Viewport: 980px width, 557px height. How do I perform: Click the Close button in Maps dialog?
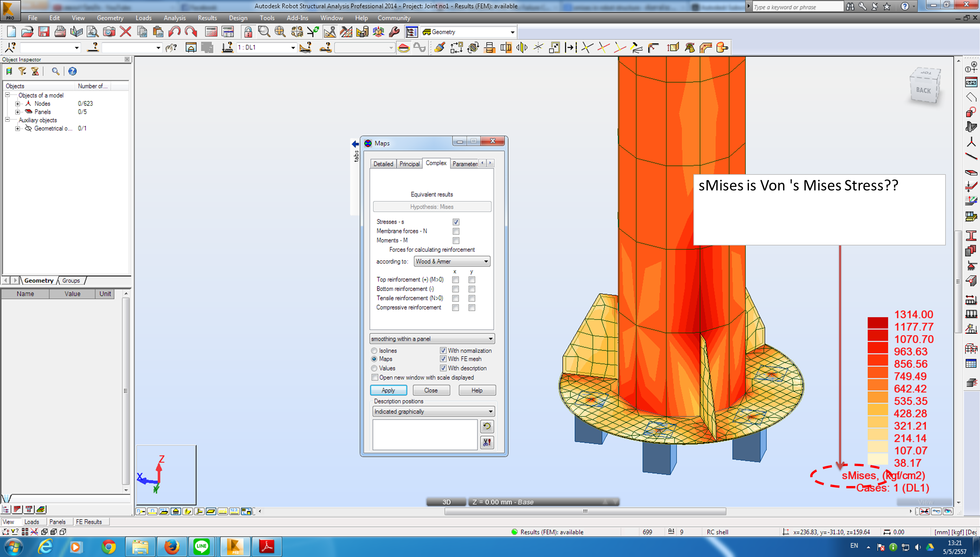(431, 390)
